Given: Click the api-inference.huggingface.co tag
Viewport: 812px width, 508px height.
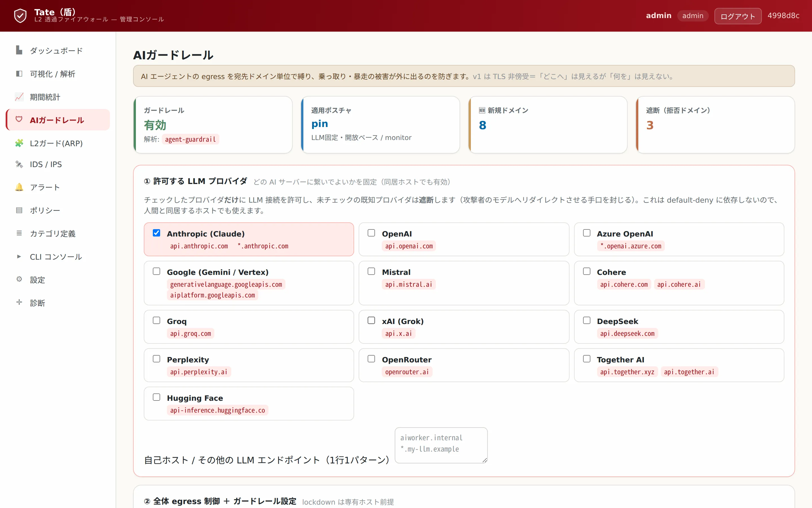Looking at the screenshot, I should (x=217, y=410).
